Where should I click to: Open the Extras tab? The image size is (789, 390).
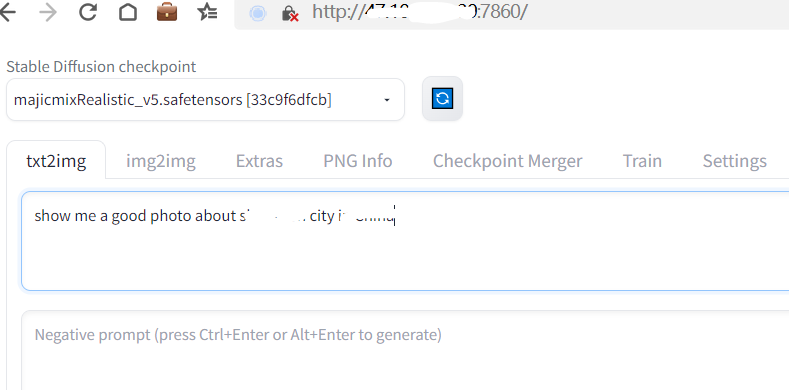click(x=259, y=161)
